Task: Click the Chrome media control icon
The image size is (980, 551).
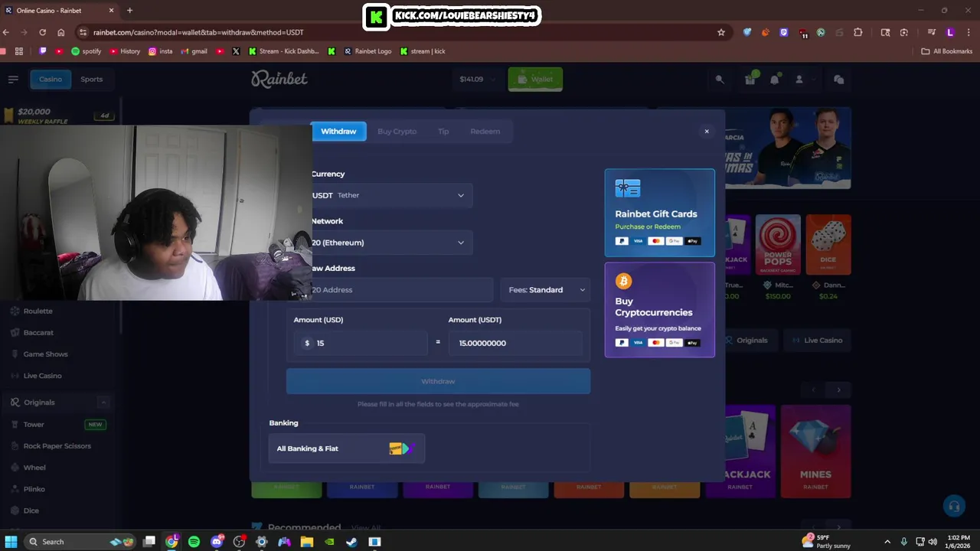Action: (x=931, y=32)
